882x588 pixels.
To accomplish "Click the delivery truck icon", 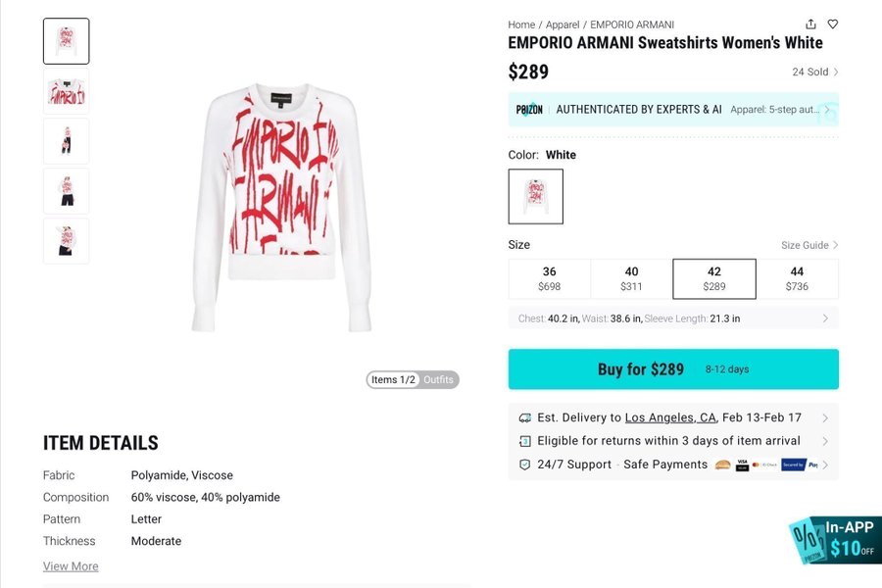I will tap(525, 417).
